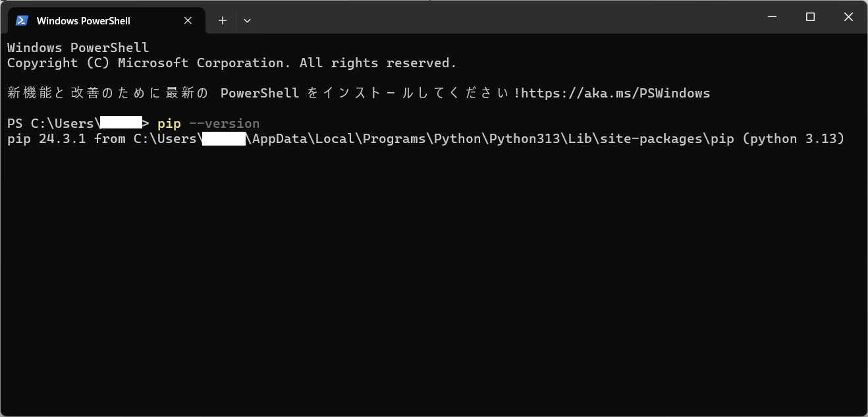Click the Windows PowerShell header text
Viewport: 868px width, 417px height.
[77, 47]
